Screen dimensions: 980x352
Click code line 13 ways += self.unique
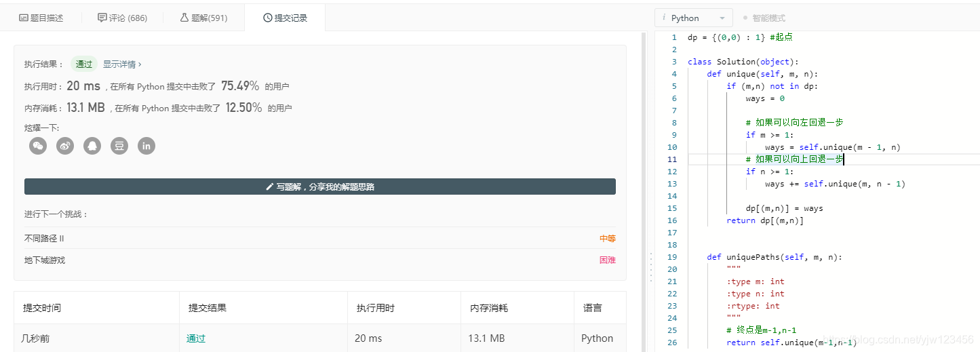coord(835,184)
